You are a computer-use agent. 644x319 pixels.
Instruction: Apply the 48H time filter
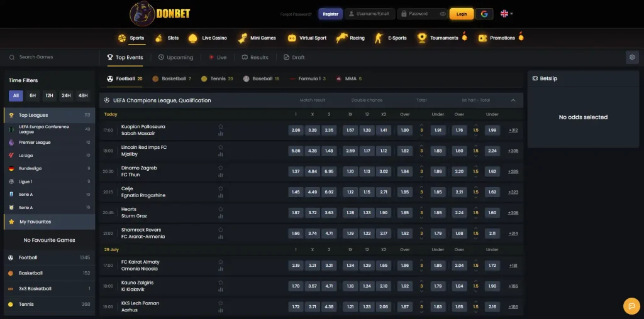pyautogui.click(x=83, y=95)
